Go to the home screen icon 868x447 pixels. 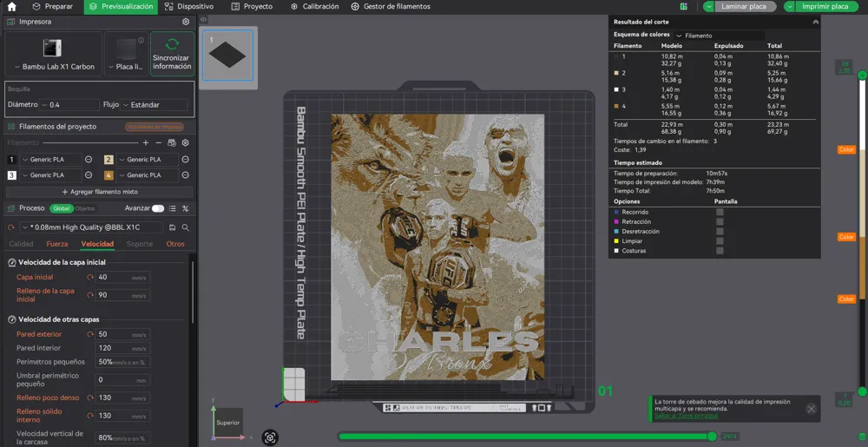(11, 7)
